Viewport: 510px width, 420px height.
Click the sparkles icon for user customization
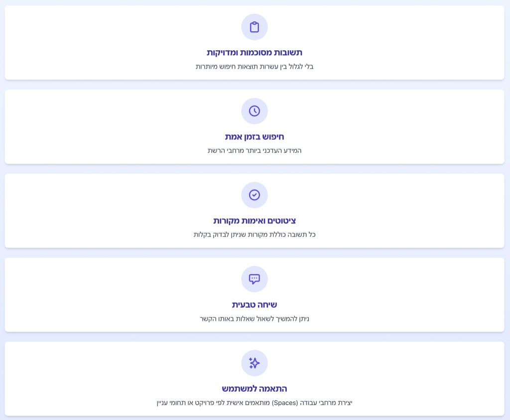255,363
